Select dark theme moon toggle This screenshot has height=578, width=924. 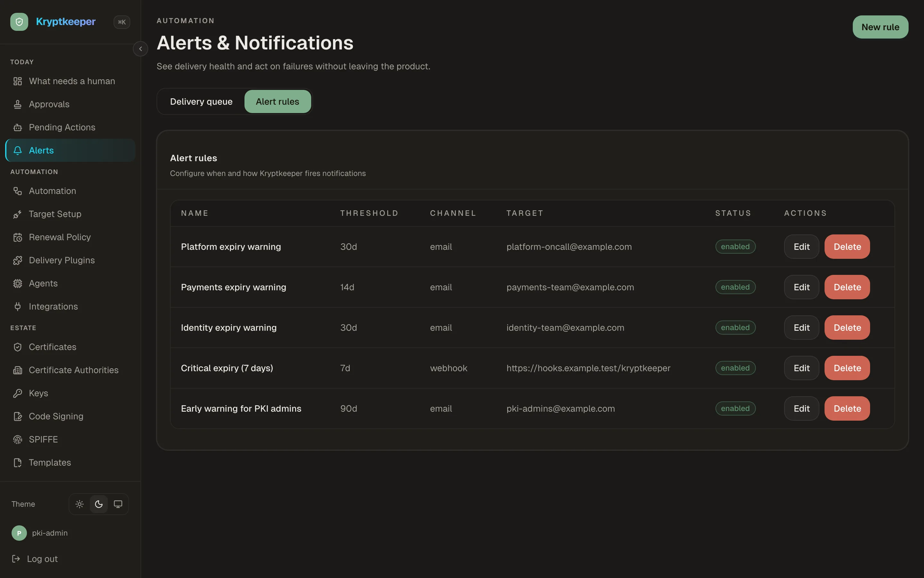99,504
